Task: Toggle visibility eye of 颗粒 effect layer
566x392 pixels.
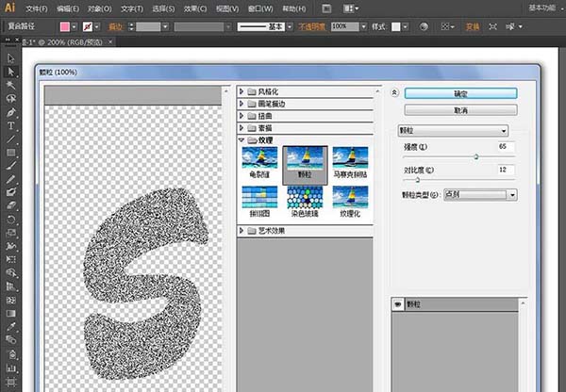Action: (x=398, y=304)
